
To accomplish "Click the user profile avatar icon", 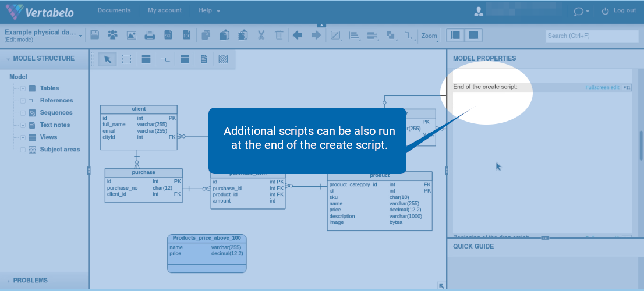I will pyautogui.click(x=479, y=12).
